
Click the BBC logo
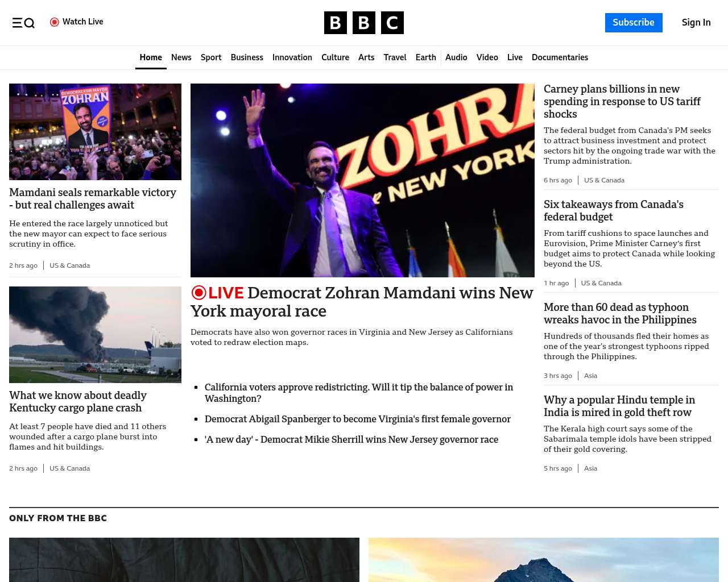363,23
